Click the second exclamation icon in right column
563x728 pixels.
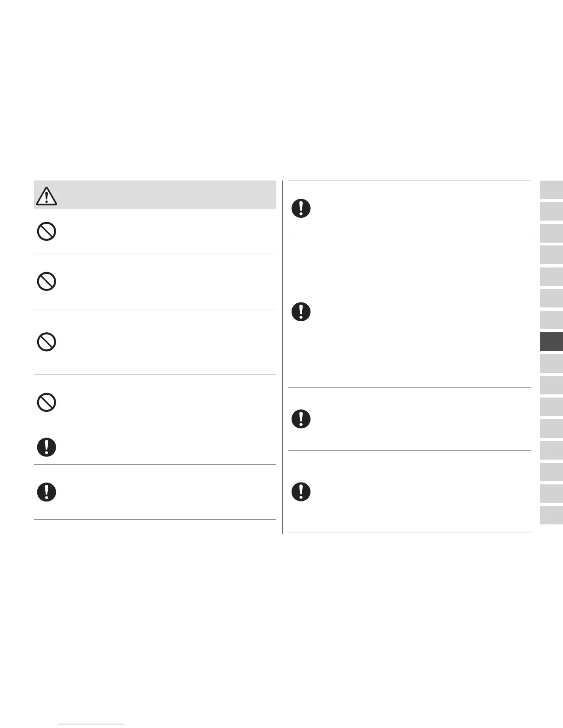[301, 312]
